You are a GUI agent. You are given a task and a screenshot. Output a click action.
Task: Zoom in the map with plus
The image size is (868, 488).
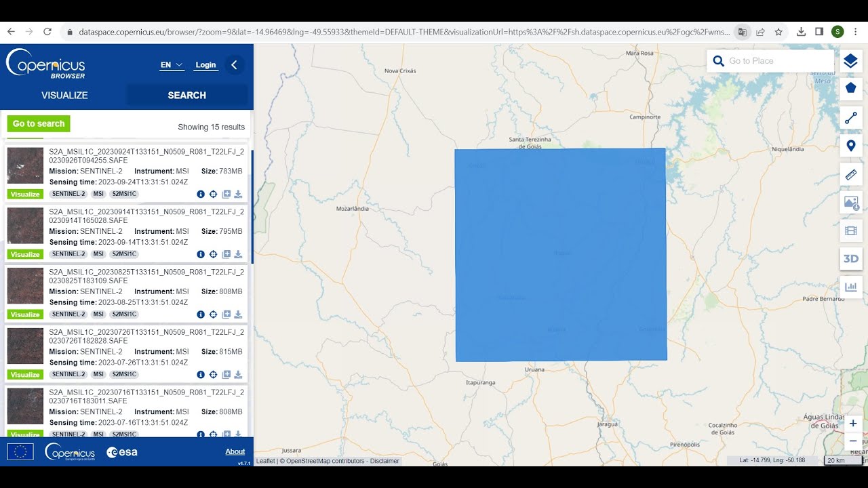(x=853, y=424)
